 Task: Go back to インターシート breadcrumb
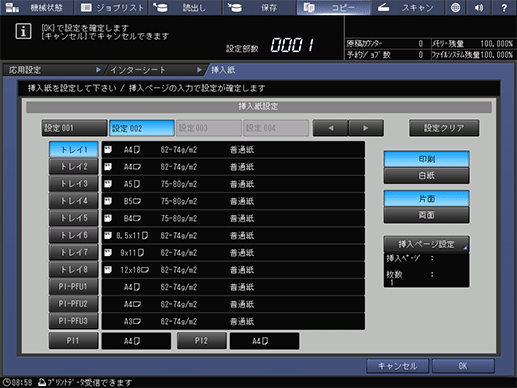coord(155,70)
